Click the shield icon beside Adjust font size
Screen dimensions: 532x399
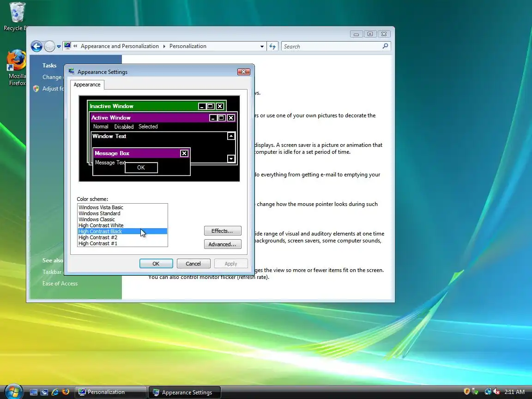point(36,89)
